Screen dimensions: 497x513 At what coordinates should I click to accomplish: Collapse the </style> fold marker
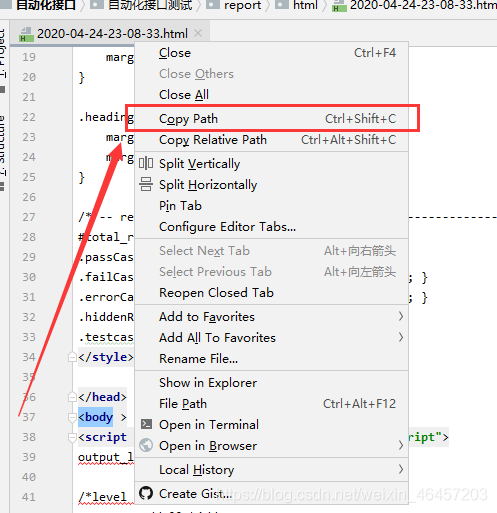pyautogui.click(x=72, y=357)
